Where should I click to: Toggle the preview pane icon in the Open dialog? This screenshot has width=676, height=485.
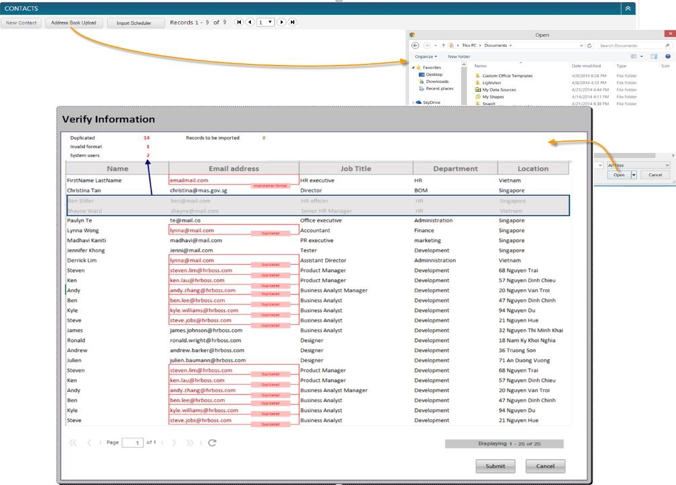click(654, 56)
